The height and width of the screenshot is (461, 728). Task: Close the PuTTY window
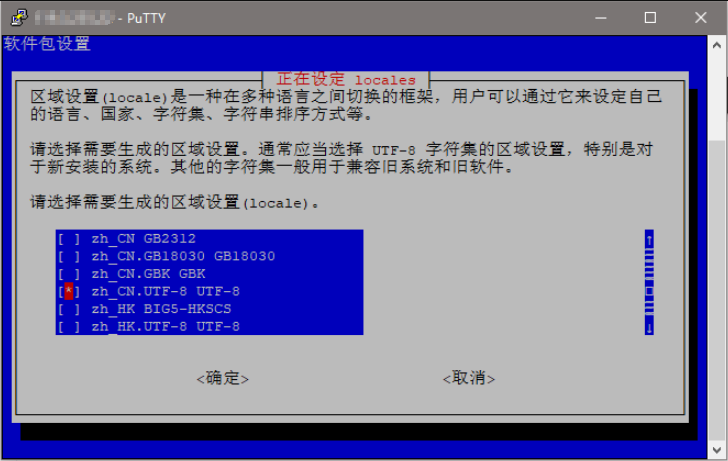point(701,18)
